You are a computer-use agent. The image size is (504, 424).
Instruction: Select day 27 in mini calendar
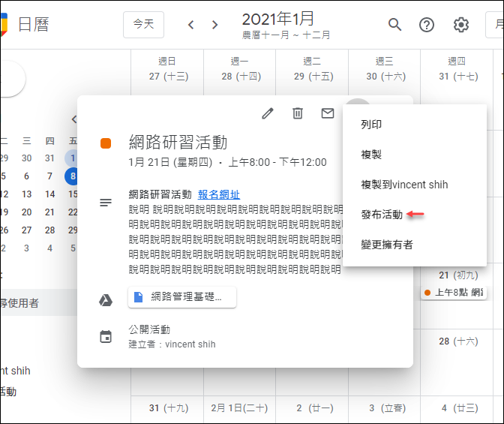[x=26, y=230]
